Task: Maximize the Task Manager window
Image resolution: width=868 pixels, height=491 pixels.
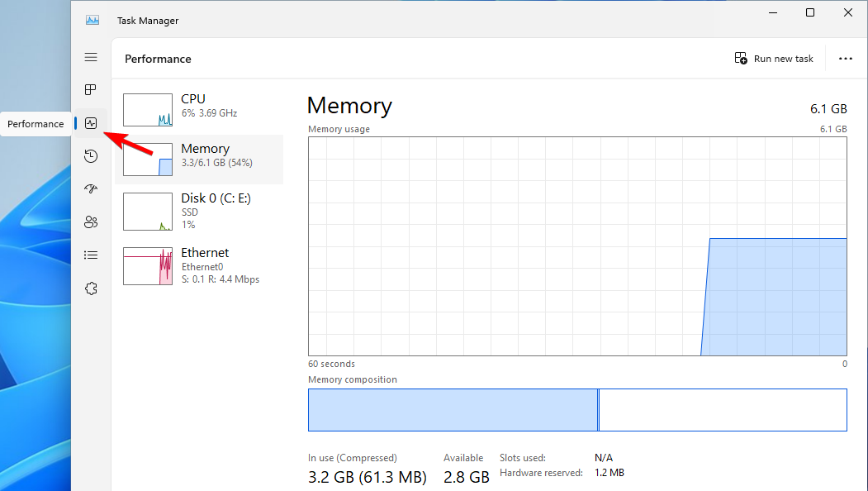Action: 810,12
